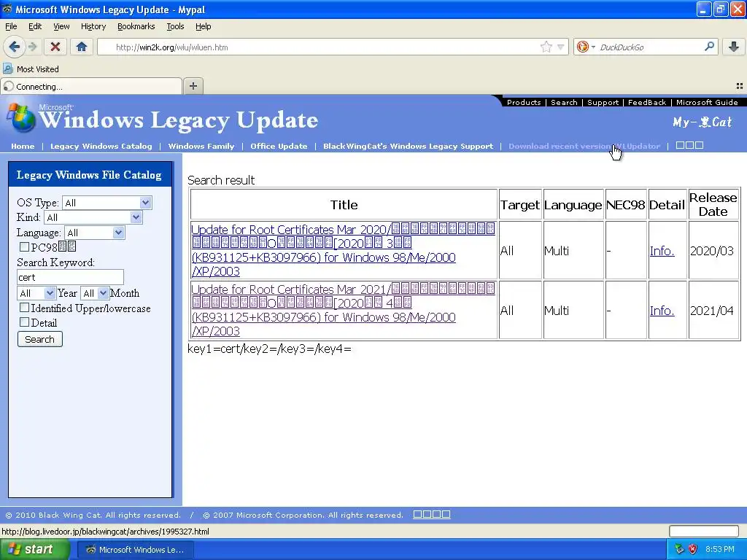Screen dimensions: 747x560
Task: Click the Search button in the catalog form
Action: (39, 339)
